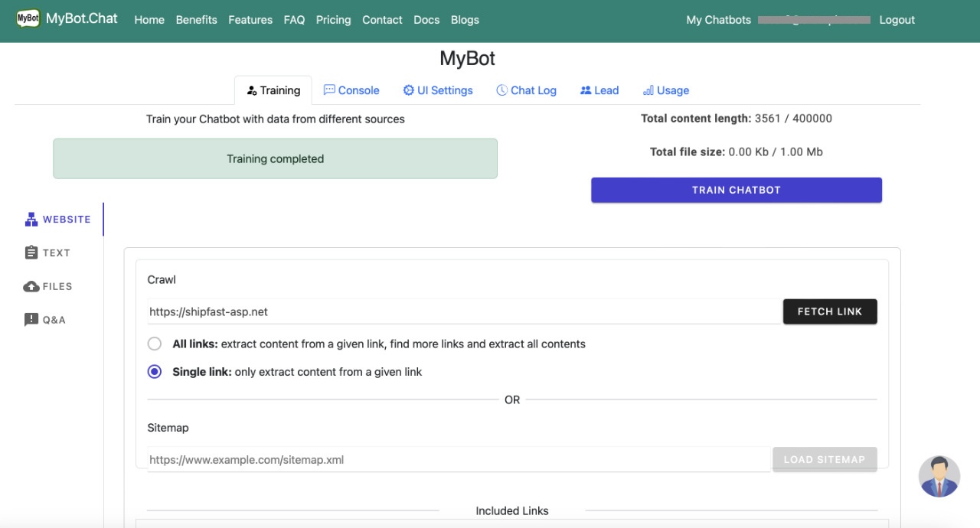
Task: Open the Q&A source icon
Action: pyautogui.click(x=31, y=319)
